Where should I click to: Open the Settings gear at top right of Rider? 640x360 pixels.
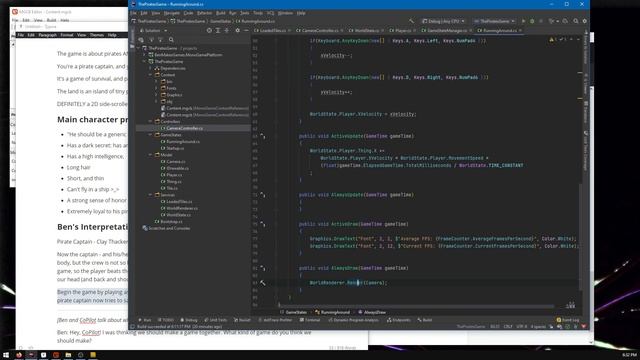[584, 21]
